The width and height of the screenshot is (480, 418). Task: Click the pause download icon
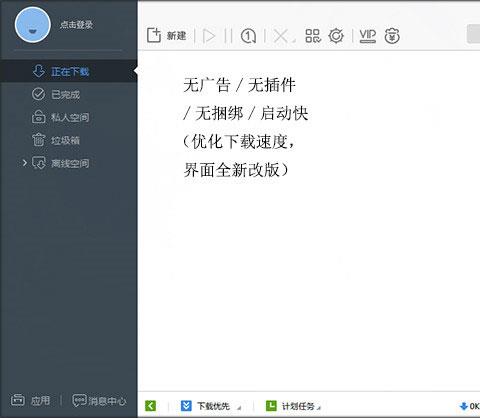(x=228, y=36)
